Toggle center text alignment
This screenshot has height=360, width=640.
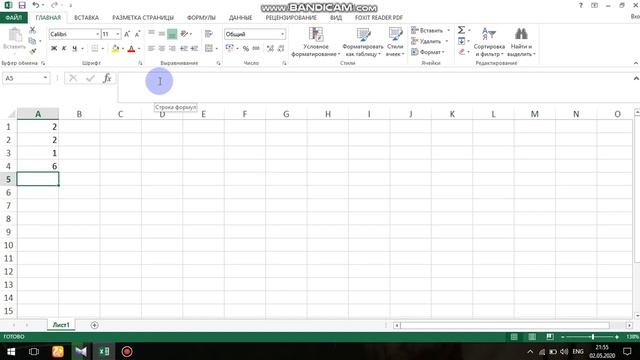[x=162, y=49]
